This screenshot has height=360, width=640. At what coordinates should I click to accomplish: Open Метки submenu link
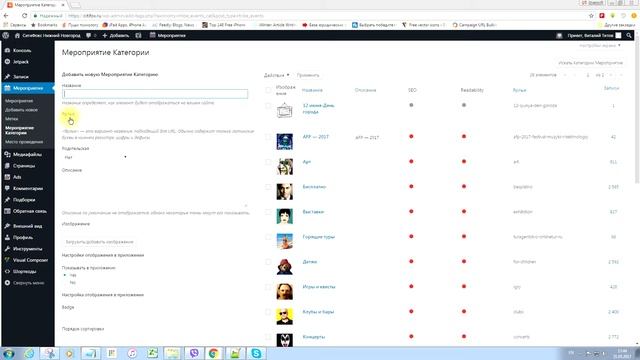[12, 119]
